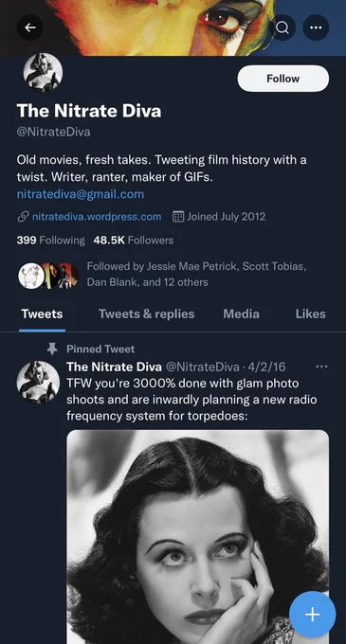View followers you know avatars
The height and width of the screenshot is (644, 346).
tap(48, 276)
